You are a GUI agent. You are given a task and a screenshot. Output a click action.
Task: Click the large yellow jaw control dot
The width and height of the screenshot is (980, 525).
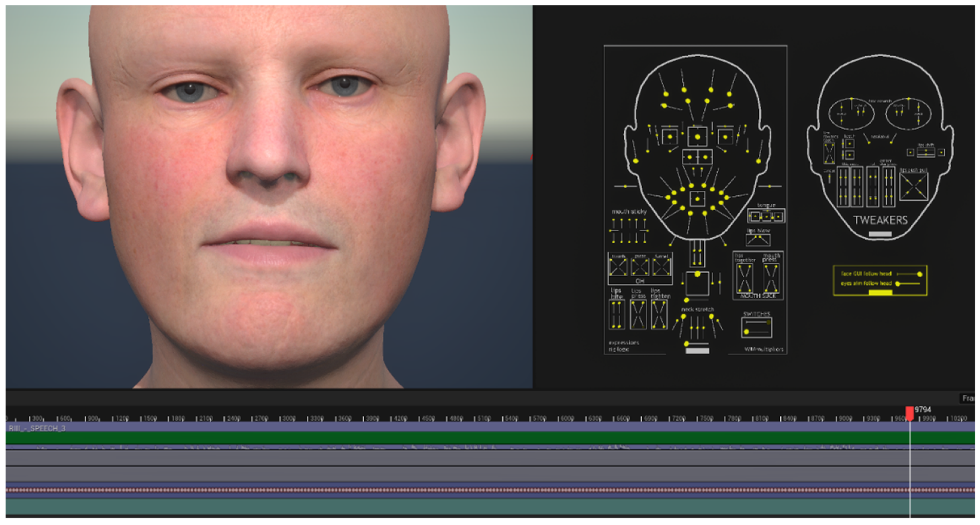[697, 274]
